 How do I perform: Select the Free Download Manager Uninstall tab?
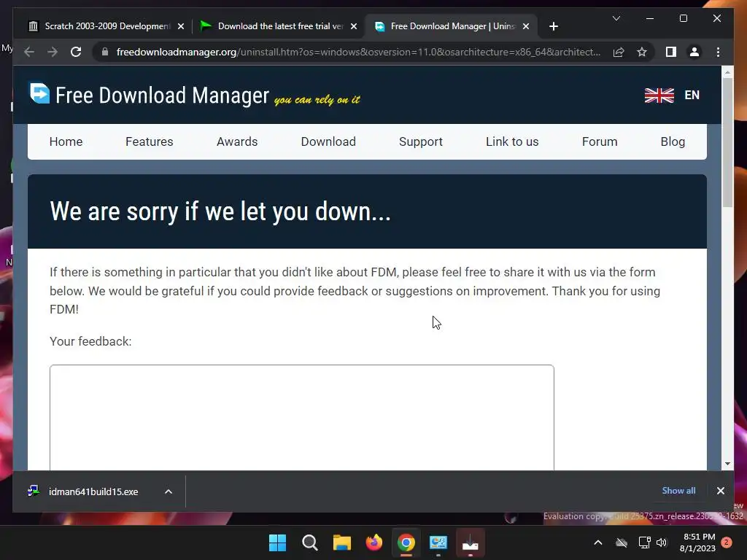point(452,26)
